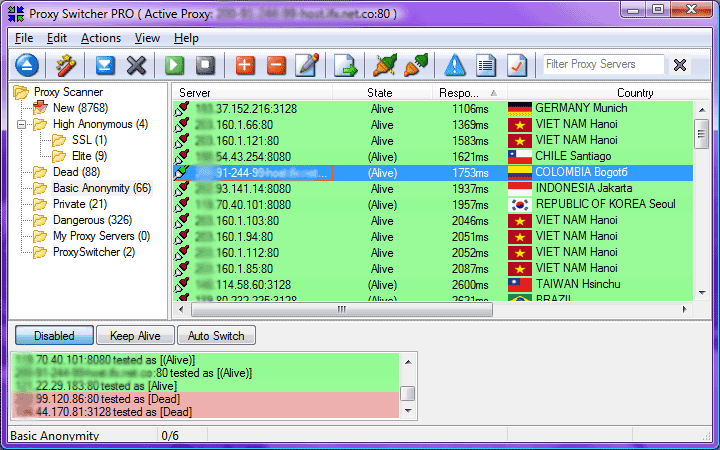Select the INDONESIA Jakarta proxy row

pyautogui.click(x=433, y=189)
